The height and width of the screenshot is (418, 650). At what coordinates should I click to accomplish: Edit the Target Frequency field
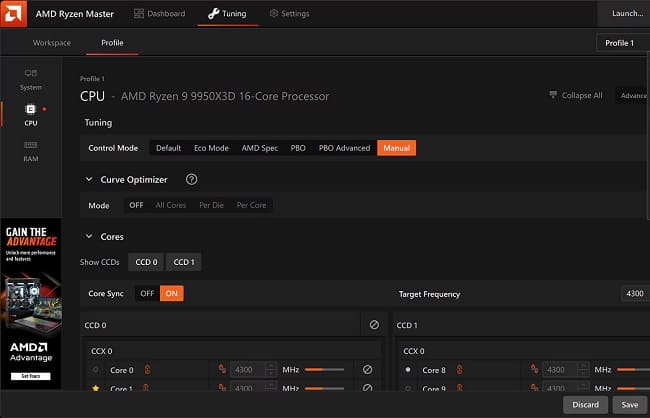[x=635, y=294]
